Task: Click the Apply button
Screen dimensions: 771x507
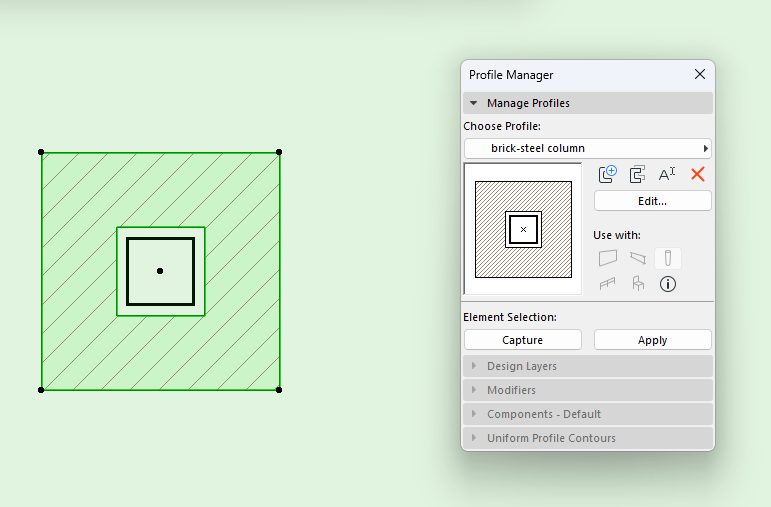Action: (652, 340)
